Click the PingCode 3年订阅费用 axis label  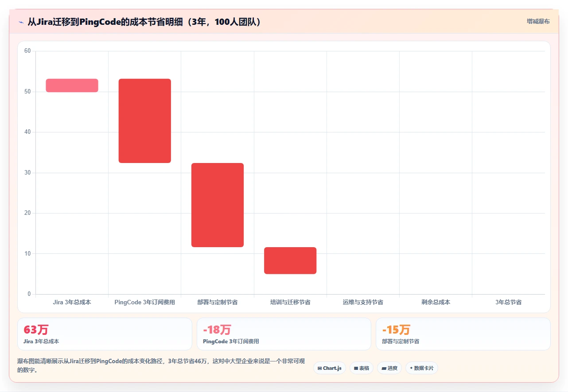click(x=144, y=303)
